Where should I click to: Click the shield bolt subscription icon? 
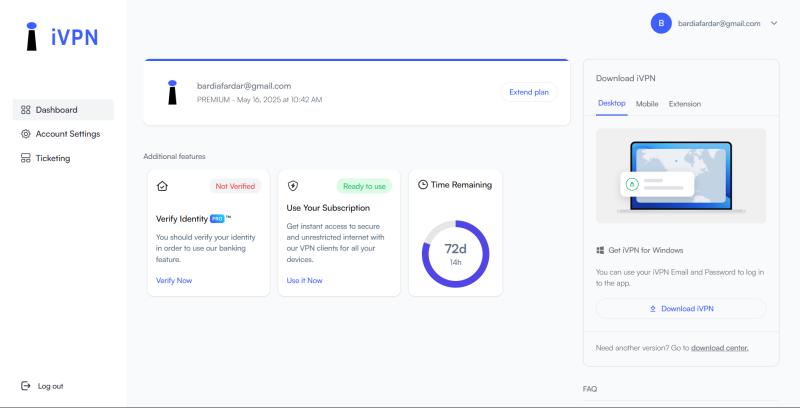[293, 186]
